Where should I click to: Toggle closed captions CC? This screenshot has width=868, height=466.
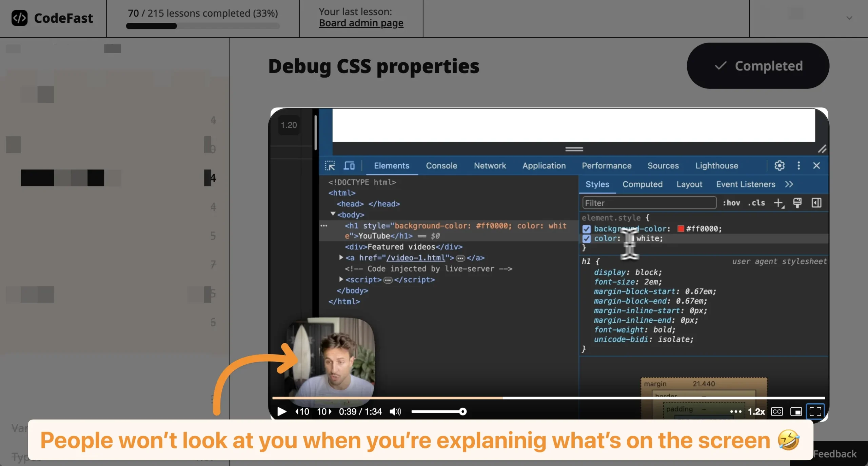[777, 411]
